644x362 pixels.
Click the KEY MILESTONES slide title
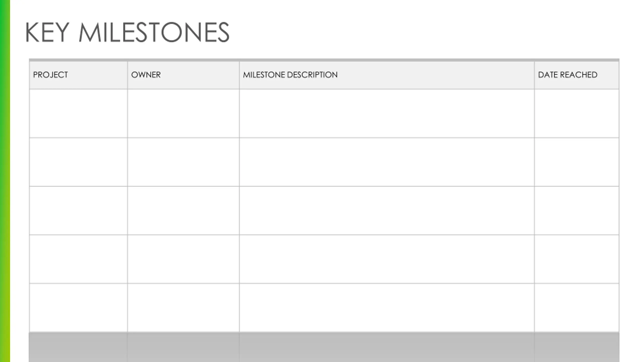[127, 32]
